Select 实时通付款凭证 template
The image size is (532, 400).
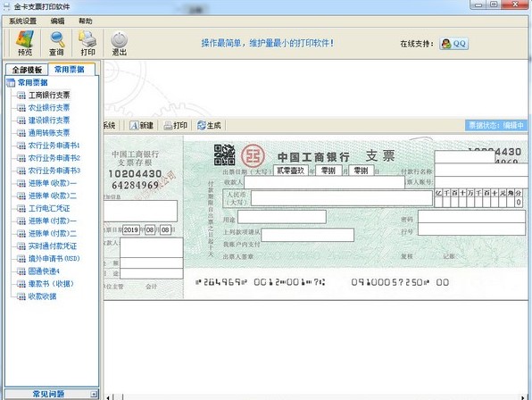[53, 246]
